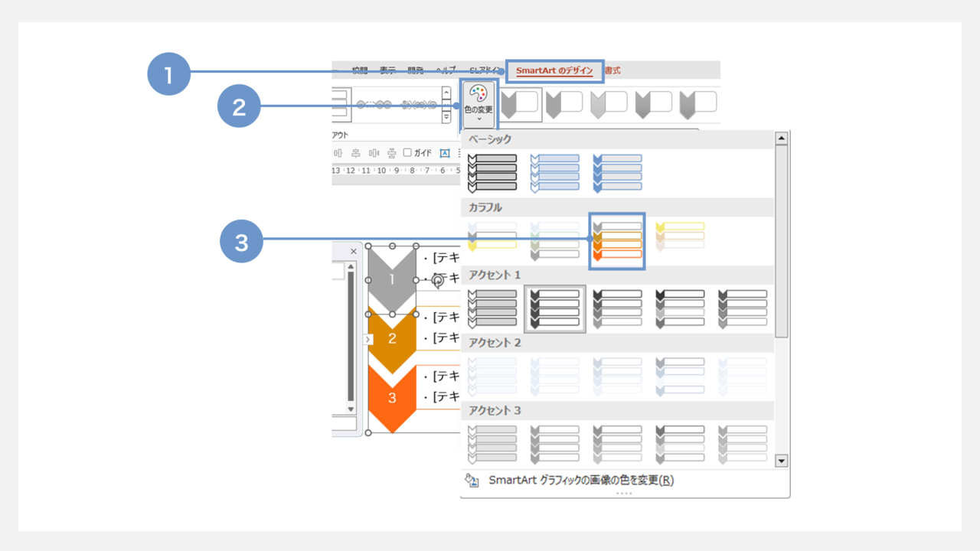Pick the fourth アクセント 3 option
Image resolution: width=980 pixels, height=551 pixels.
click(681, 444)
